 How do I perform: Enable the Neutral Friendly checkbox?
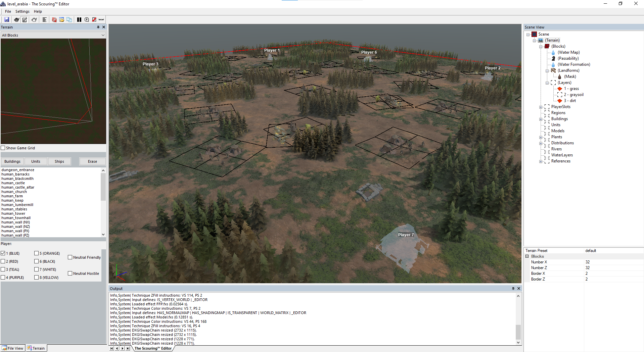(70, 257)
